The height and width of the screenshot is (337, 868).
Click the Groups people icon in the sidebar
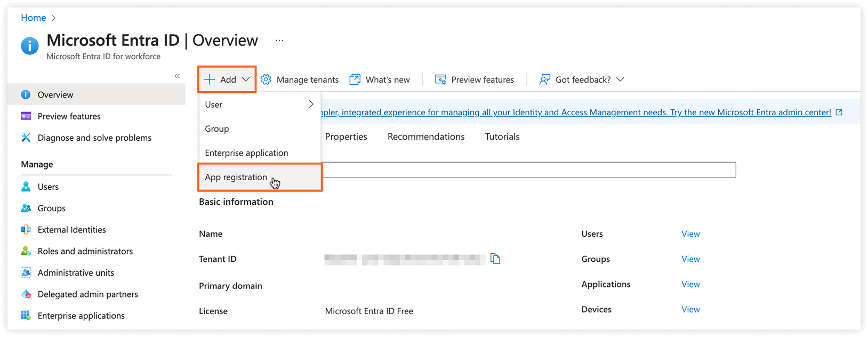coord(26,208)
